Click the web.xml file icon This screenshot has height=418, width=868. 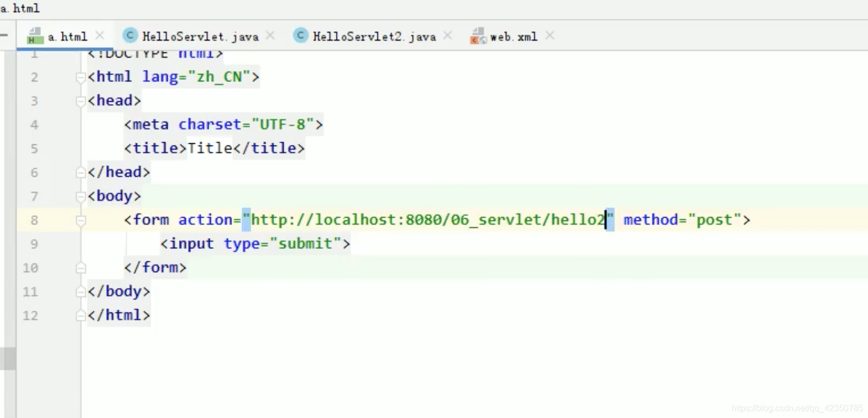click(x=478, y=36)
